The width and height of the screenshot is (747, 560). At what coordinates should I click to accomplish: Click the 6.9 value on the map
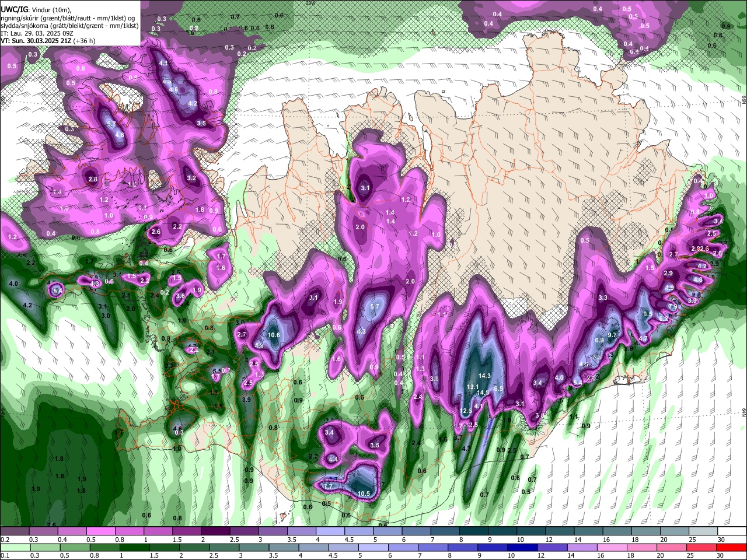(x=599, y=341)
